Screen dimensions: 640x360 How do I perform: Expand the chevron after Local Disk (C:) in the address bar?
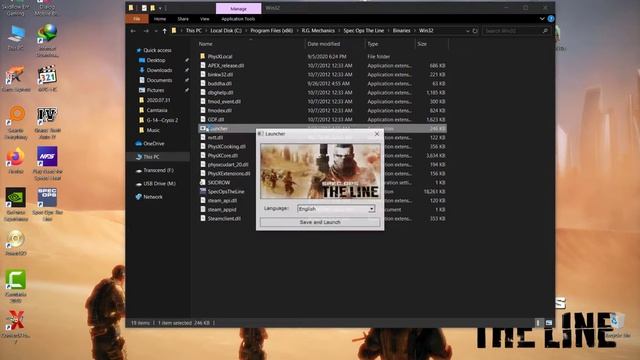click(246, 31)
